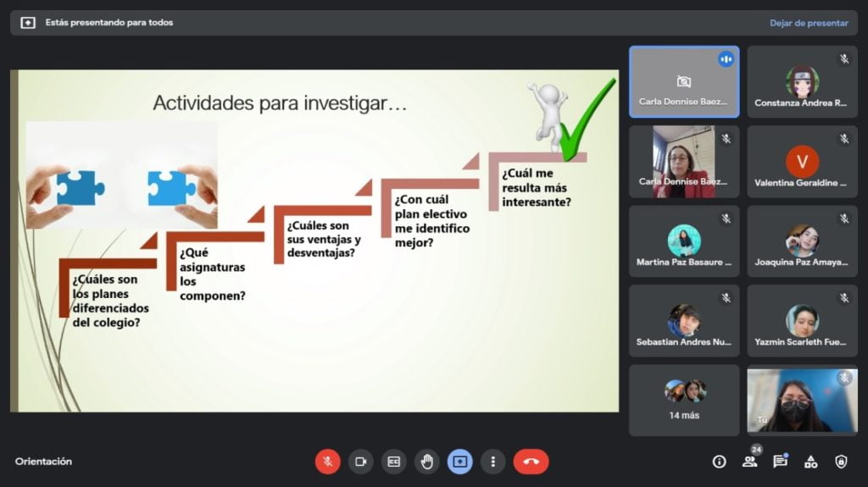Open host controls shield icon
The image size is (868, 487).
click(x=841, y=462)
